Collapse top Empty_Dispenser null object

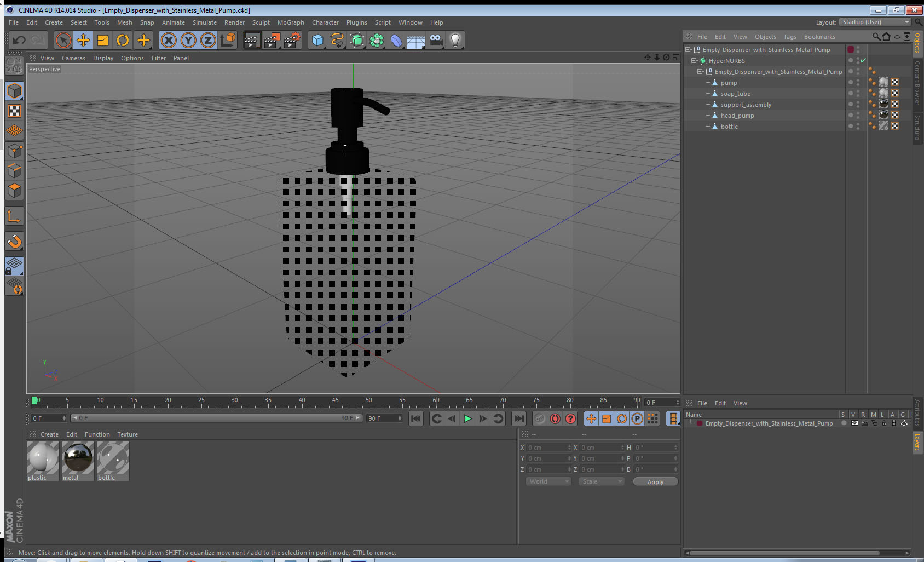pyautogui.click(x=688, y=49)
